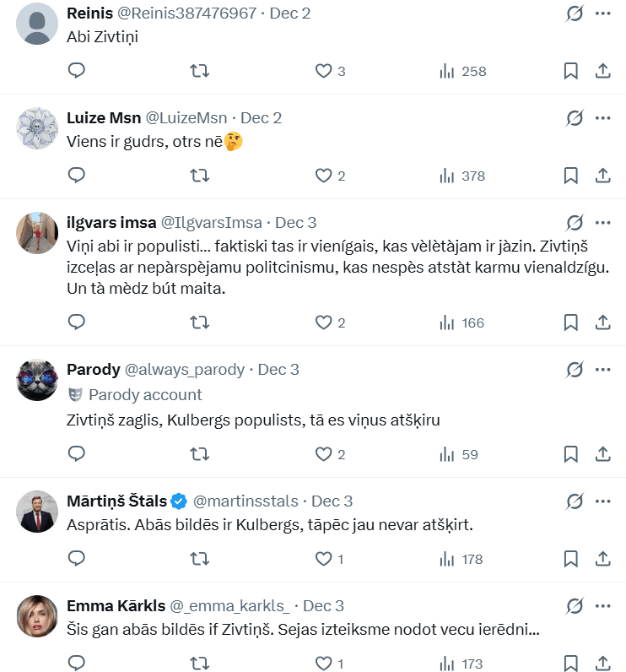This screenshot has height=672, width=626.
Task: Open the Dec 3 timestamp on ilgvars imsa's tweet
Action: pyautogui.click(x=295, y=223)
